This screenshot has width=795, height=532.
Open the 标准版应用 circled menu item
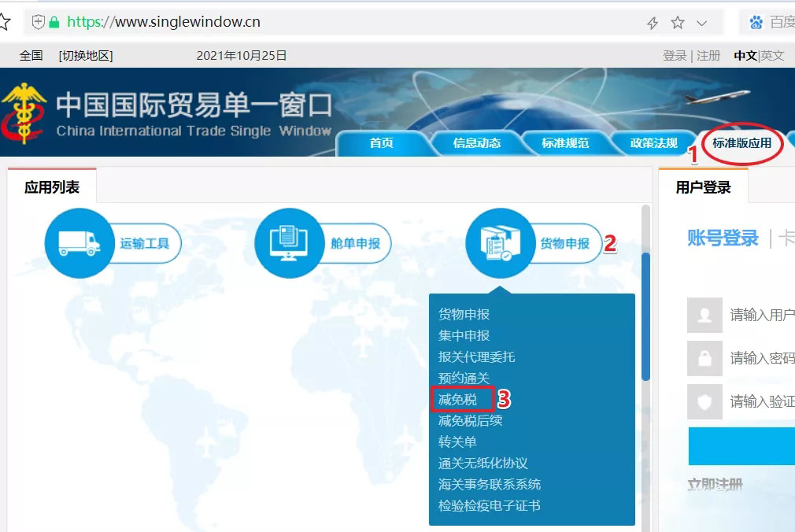point(741,145)
